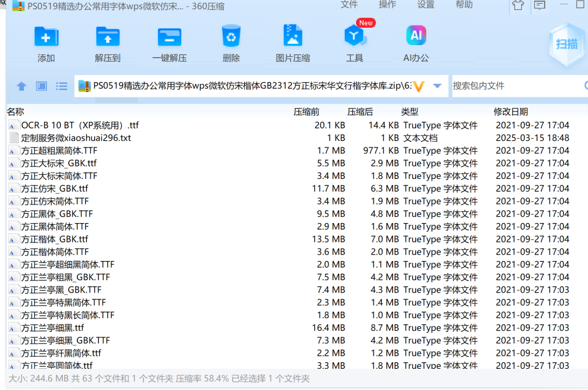Click the font icon of 方正超粗黑简体.TTF

(x=13, y=151)
